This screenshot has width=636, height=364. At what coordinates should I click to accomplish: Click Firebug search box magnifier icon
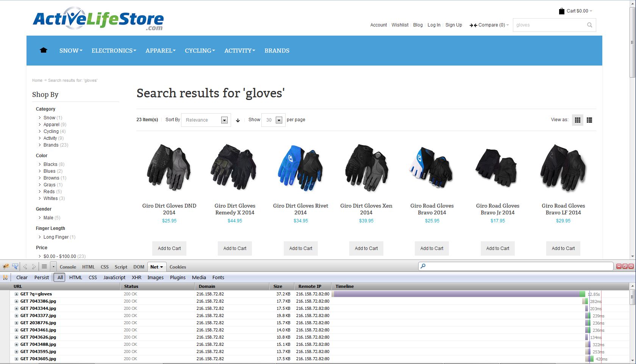pyautogui.click(x=423, y=266)
